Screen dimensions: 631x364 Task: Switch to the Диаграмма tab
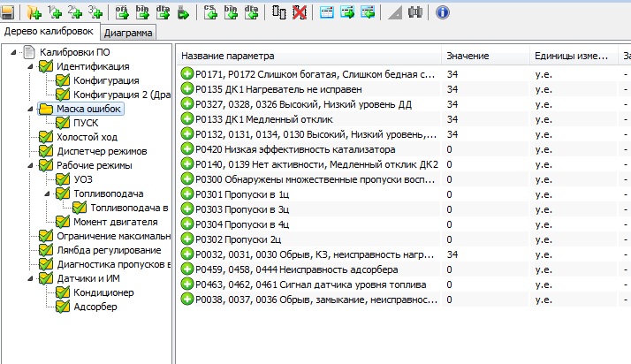tap(128, 33)
